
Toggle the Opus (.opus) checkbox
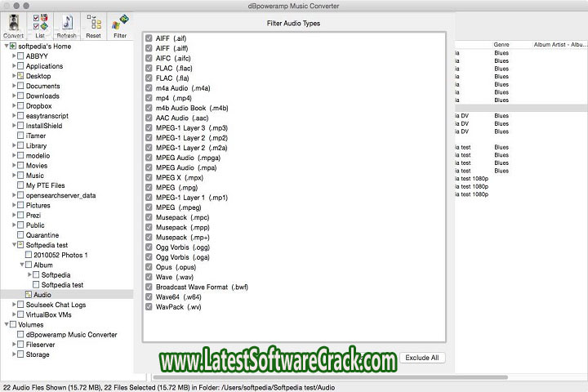149,267
